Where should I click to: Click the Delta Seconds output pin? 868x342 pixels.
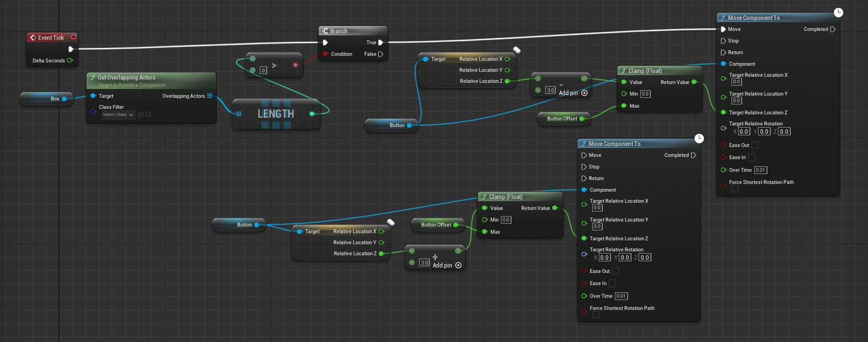(x=70, y=61)
